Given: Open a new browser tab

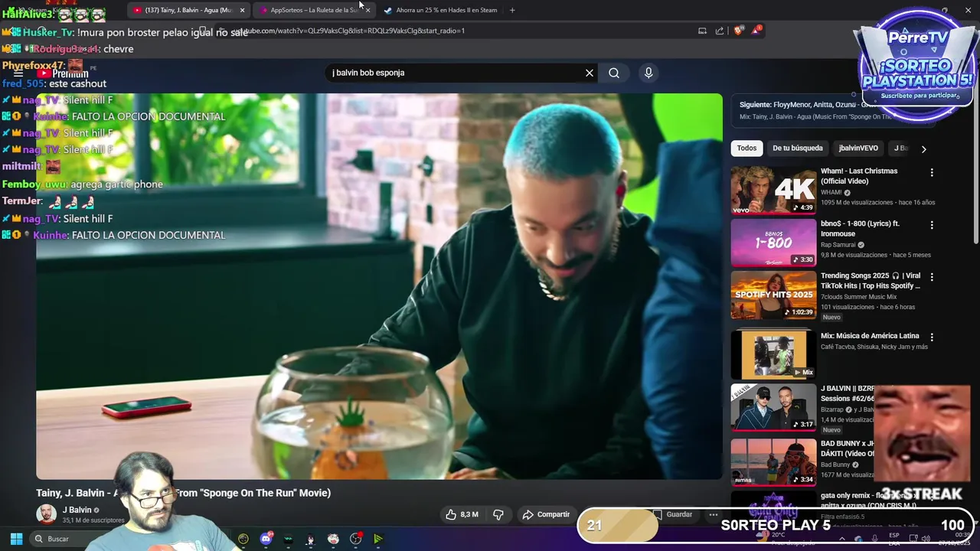Looking at the screenshot, I should click(512, 10).
